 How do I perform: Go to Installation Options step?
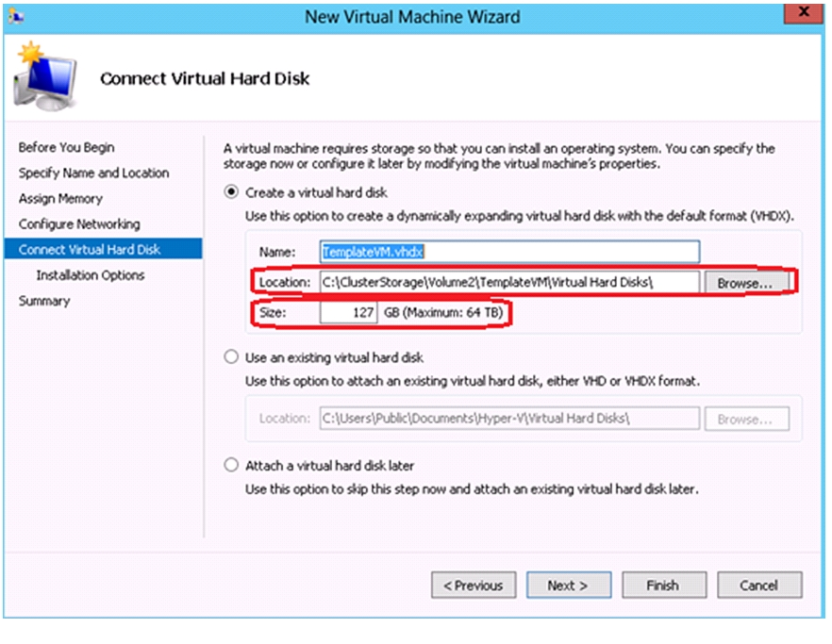91,274
